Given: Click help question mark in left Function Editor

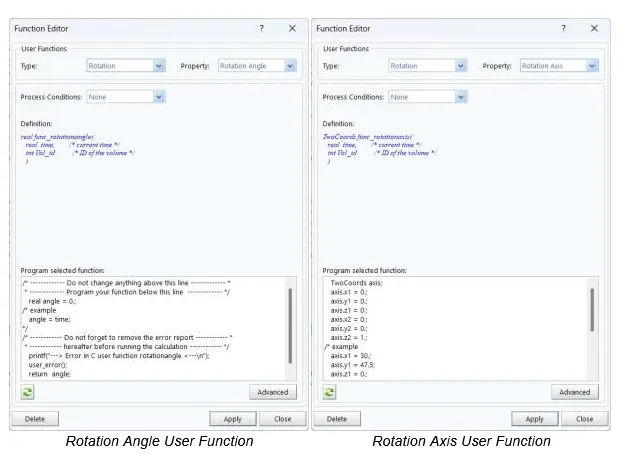Looking at the screenshot, I should click(261, 29).
